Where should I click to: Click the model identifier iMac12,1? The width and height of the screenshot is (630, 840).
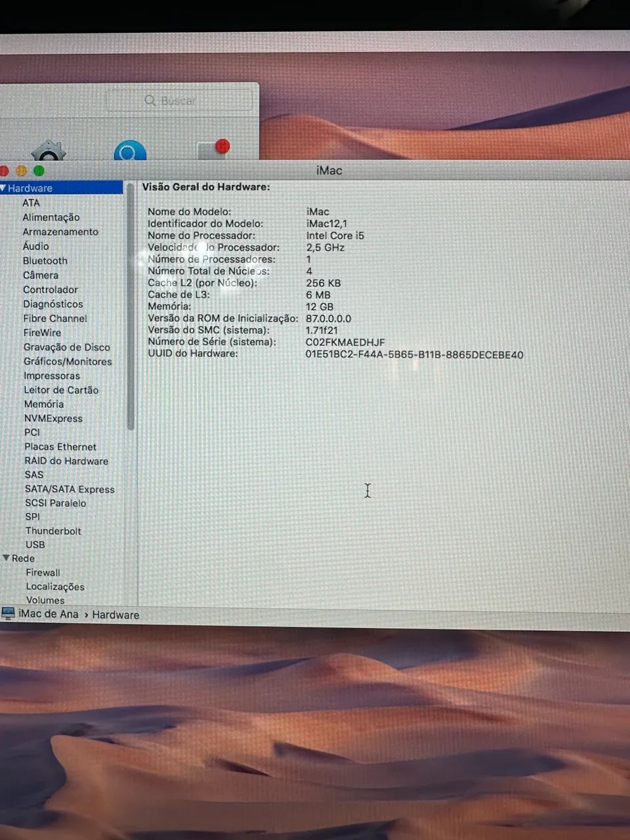click(x=327, y=224)
